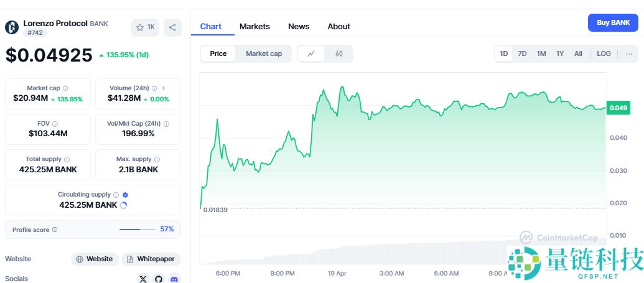Screen dimensions: 644x283
Task: Expand Volume (24h) details arrow
Action: (164, 88)
